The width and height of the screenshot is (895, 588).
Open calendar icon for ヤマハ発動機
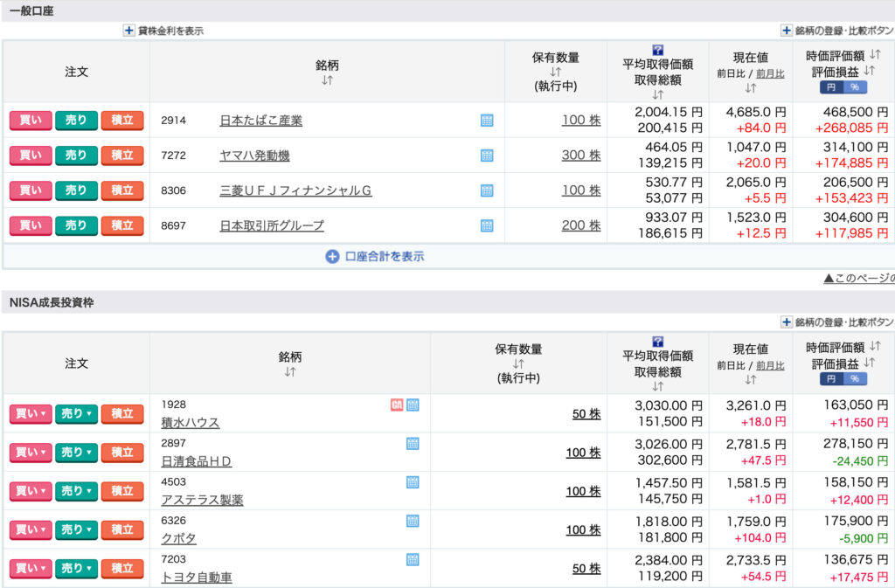pos(486,156)
